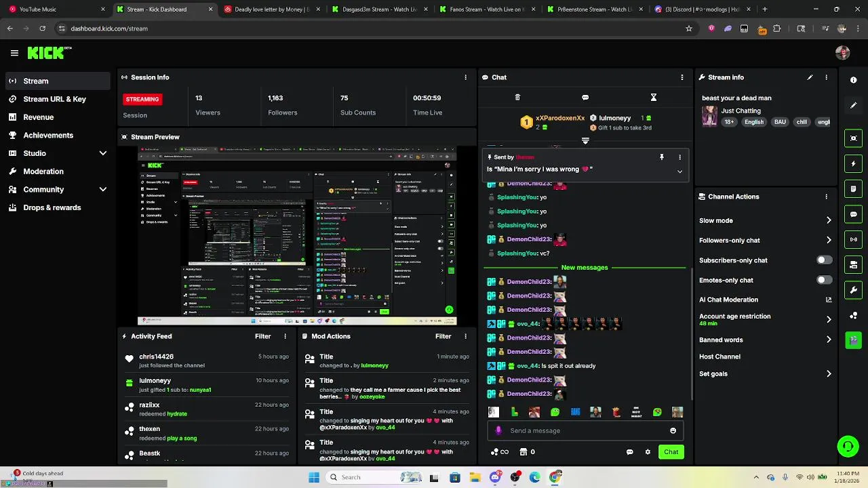
Task: Open Account age restriction settings
Action: 765,319
